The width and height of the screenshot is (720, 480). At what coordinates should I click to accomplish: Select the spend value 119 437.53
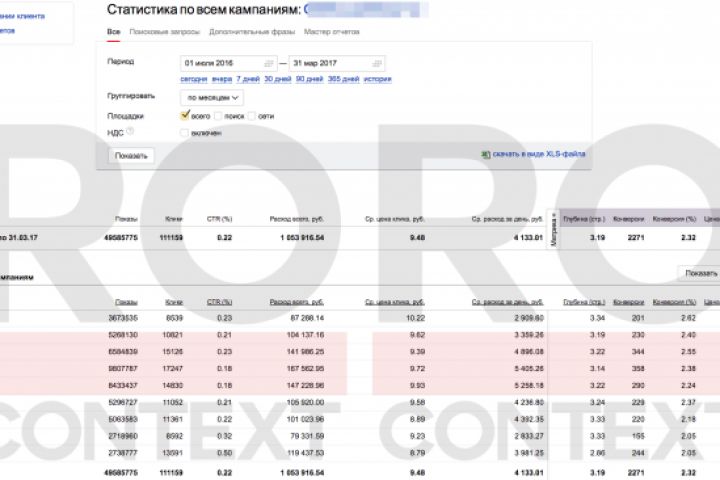point(305,453)
